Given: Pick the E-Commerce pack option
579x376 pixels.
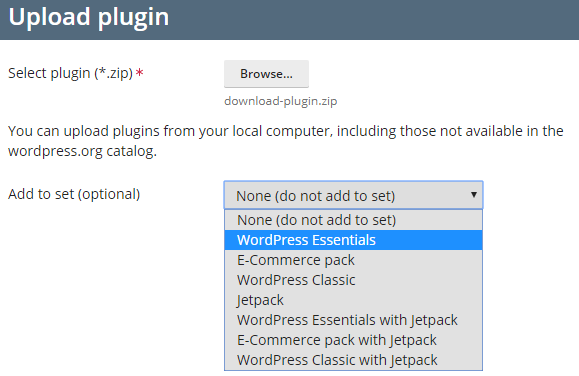Looking at the screenshot, I should (x=353, y=260).
